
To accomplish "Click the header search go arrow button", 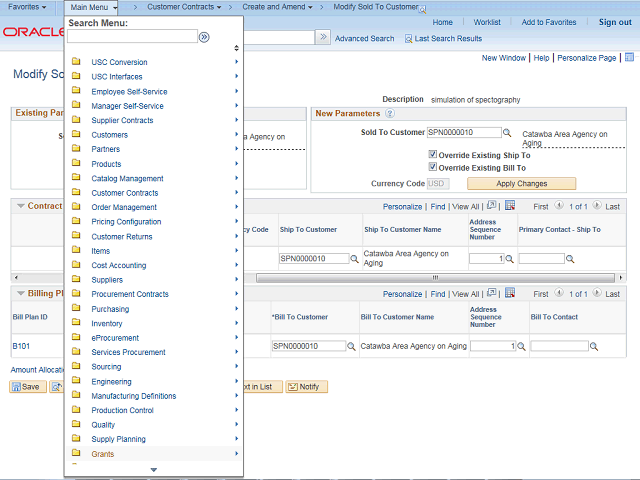I will 323,37.
